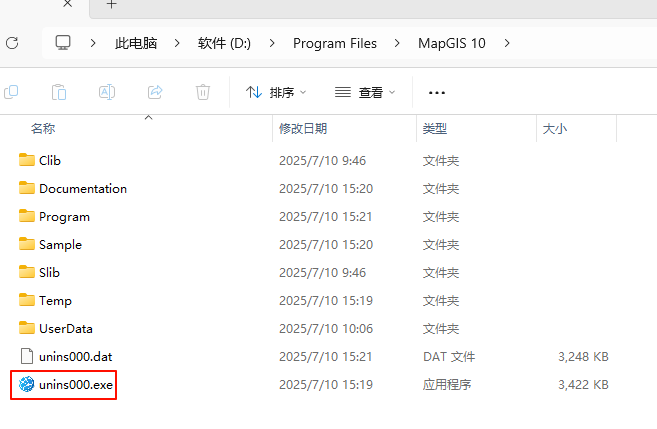Screen dimensions: 657x429
Task: Click Program date 2025/7/10 15:21
Action: tap(326, 217)
